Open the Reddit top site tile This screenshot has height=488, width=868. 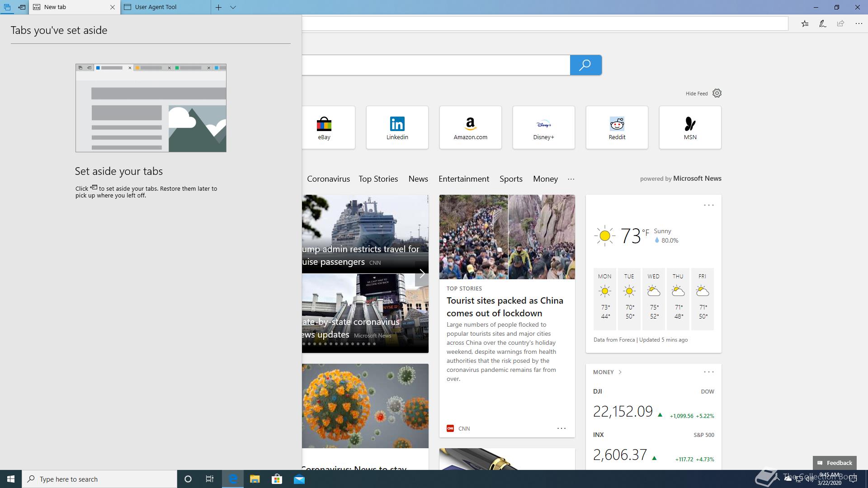pyautogui.click(x=617, y=127)
